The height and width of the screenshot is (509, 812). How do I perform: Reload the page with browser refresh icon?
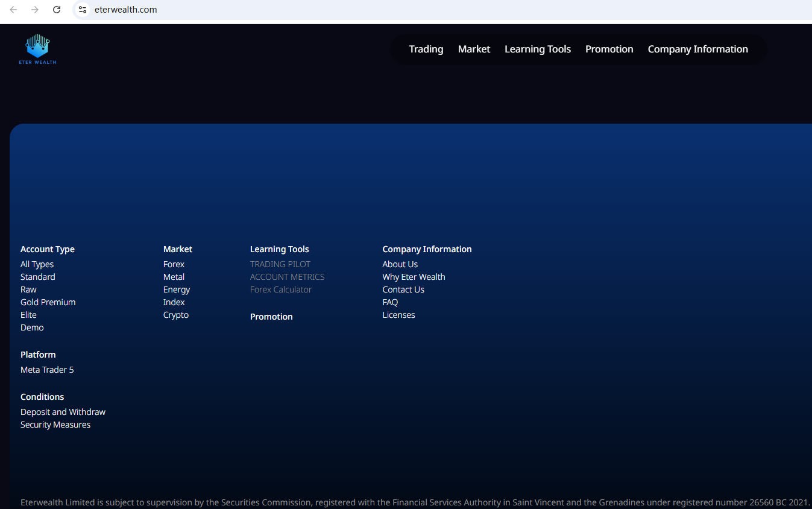[x=57, y=10]
